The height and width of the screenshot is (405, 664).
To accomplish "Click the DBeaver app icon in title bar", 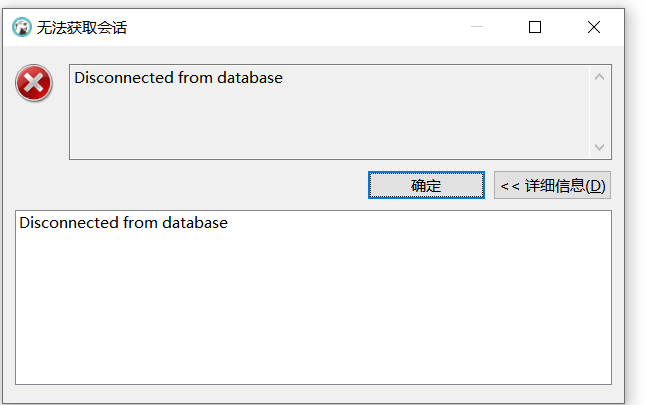I will click(22, 27).
